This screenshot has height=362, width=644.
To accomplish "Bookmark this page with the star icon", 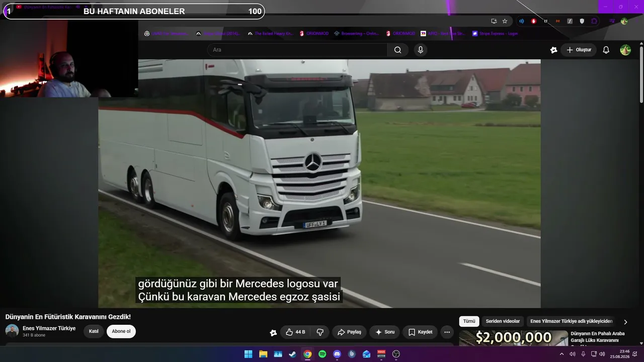I will [505, 21].
